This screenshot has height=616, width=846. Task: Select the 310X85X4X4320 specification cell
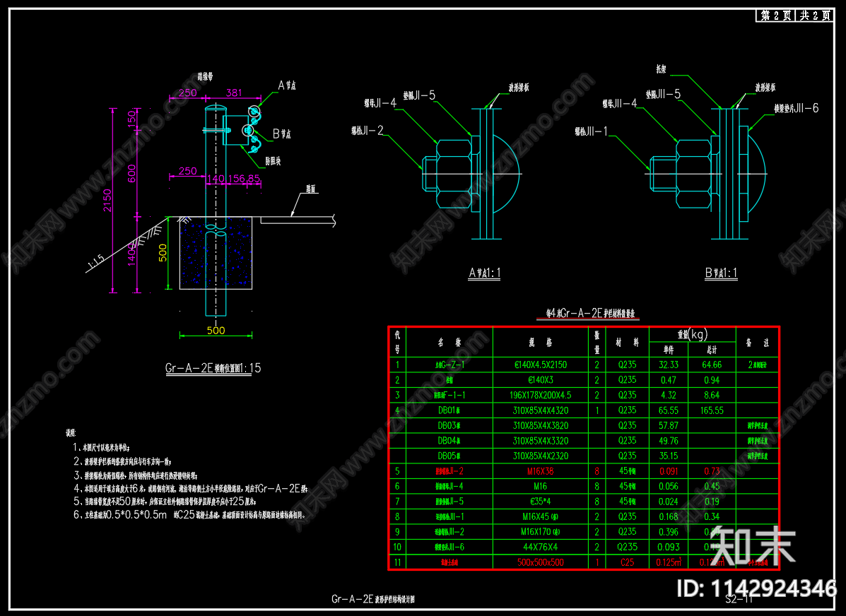540,410
